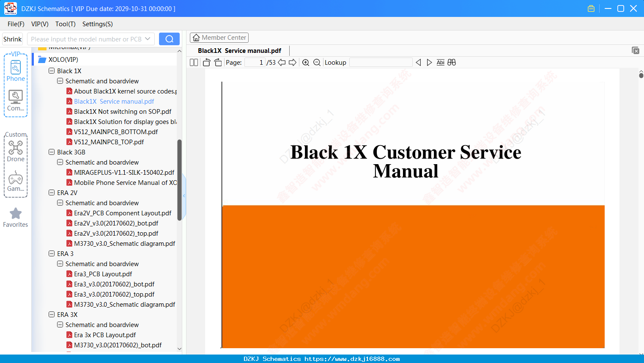Collapse Schematic and boardview under Black 3GB
The height and width of the screenshot is (363, 644).
pyautogui.click(x=60, y=162)
